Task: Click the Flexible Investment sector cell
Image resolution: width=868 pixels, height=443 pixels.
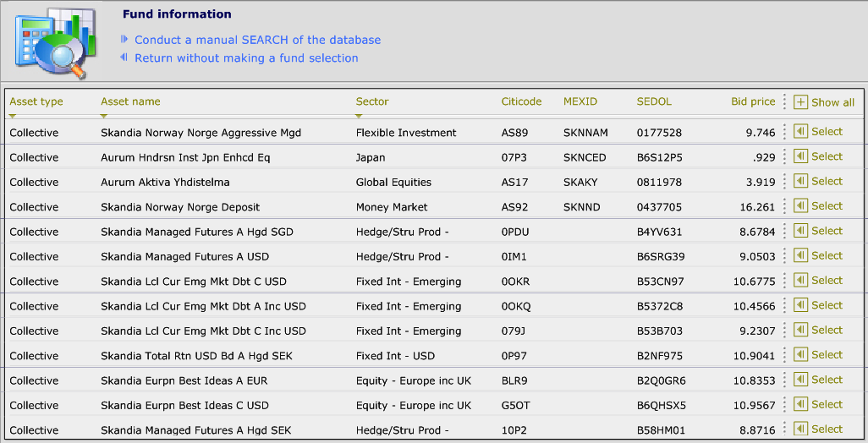Action: 406,133
